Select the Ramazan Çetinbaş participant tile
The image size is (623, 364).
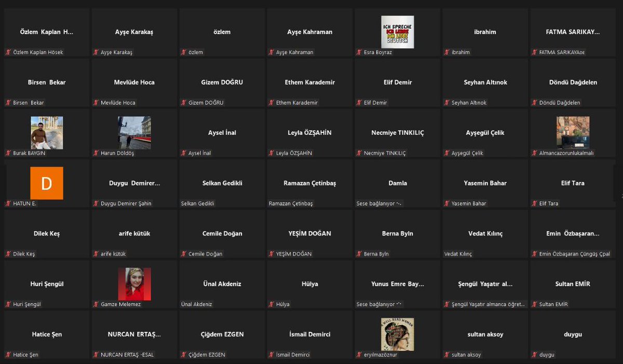310,183
